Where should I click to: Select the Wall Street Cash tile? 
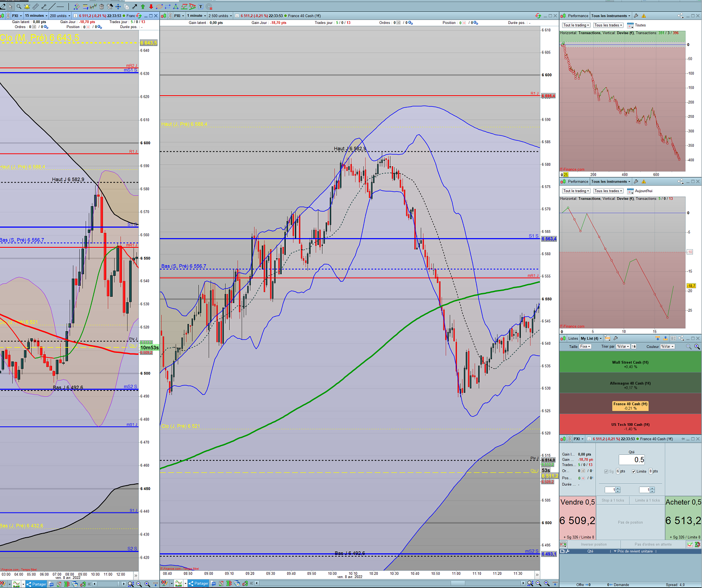[630, 362]
